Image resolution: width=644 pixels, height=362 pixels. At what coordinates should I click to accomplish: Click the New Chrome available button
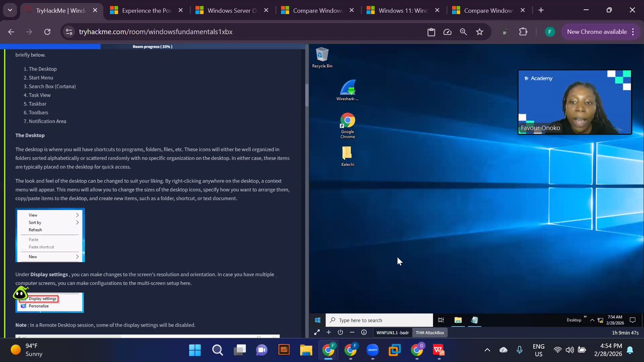tap(597, 32)
